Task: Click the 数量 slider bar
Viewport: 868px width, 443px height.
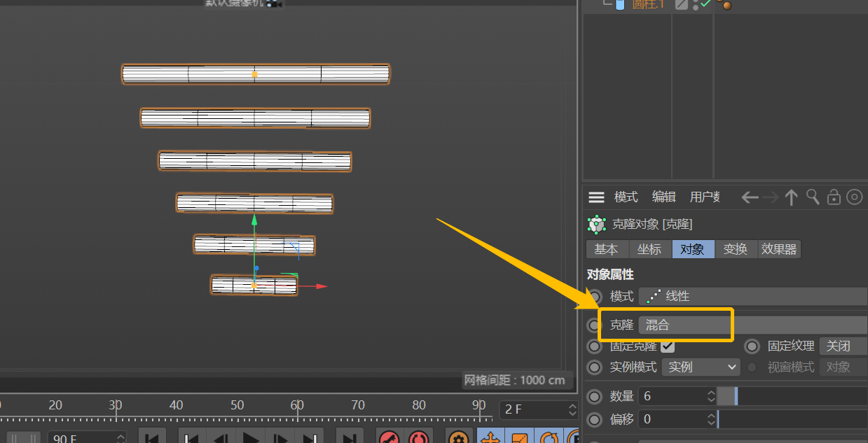Action: click(792, 396)
